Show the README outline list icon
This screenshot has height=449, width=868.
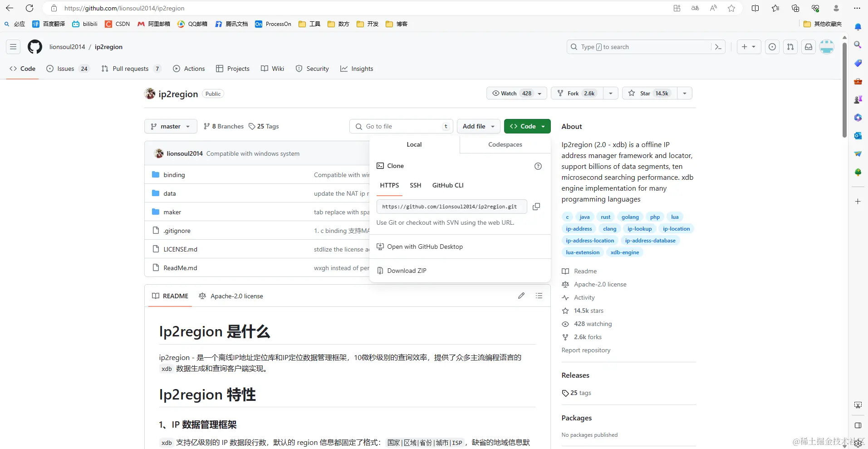tap(539, 296)
